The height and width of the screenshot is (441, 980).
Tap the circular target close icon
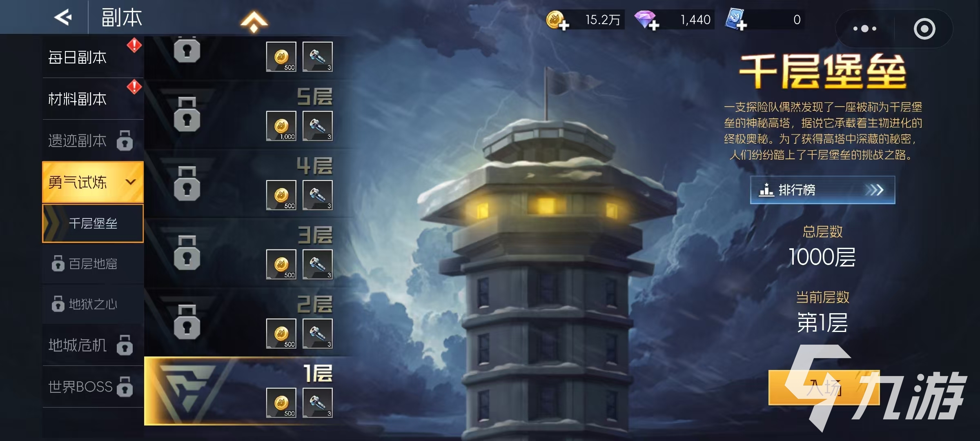point(924,29)
